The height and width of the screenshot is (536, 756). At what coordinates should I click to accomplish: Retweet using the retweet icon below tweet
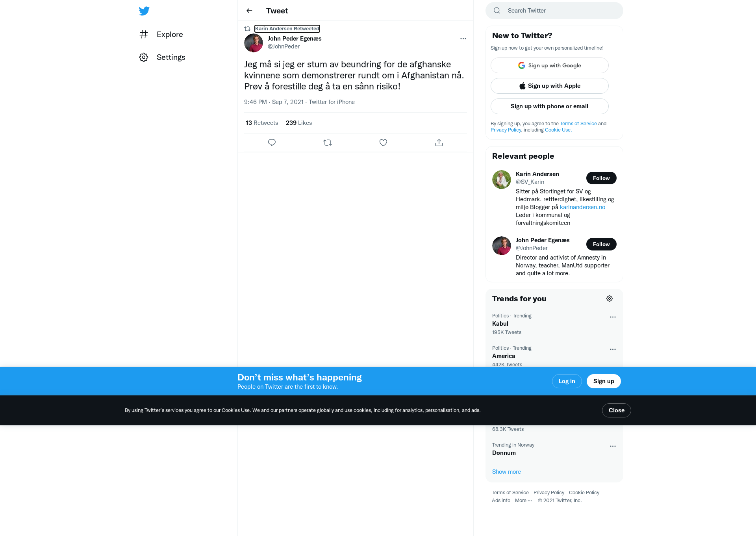pos(328,143)
